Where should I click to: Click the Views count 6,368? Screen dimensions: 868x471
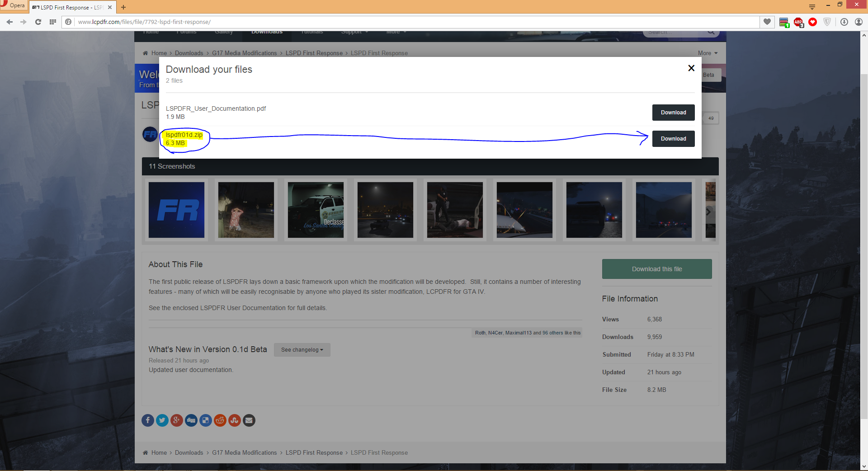click(654, 320)
